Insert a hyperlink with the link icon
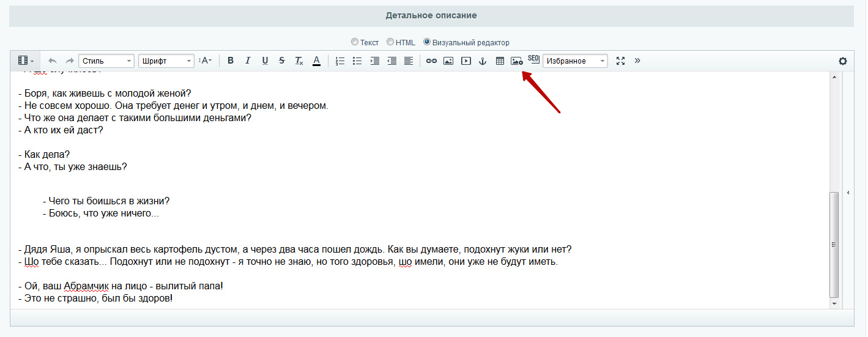This screenshot has height=337, width=868. click(431, 61)
